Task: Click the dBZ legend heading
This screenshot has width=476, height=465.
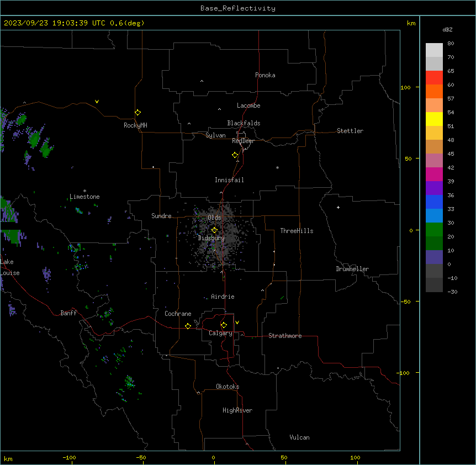Action: click(x=447, y=29)
